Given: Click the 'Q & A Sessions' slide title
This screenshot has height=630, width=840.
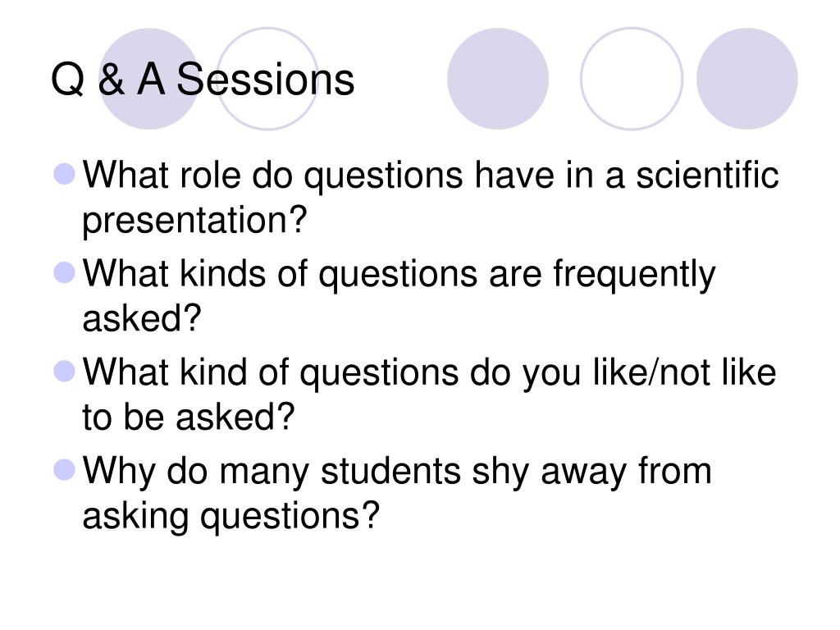Looking at the screenshot, I should pyautogui.click(x=202, y=79).
